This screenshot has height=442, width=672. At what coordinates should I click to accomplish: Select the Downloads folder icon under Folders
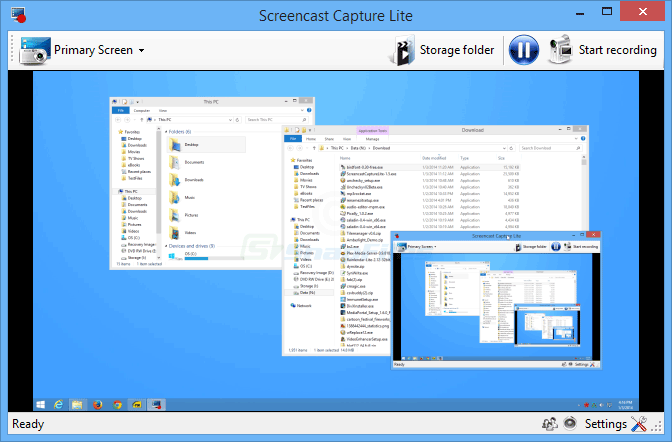tap(175, 180)
